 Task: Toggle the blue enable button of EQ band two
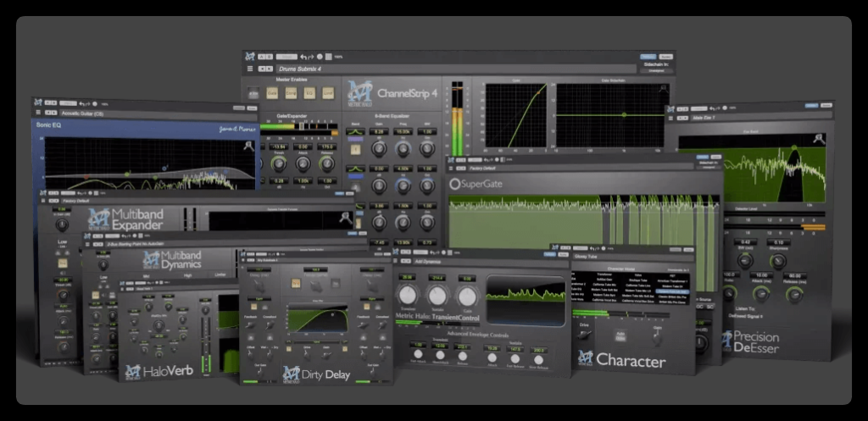pos(354,176)
